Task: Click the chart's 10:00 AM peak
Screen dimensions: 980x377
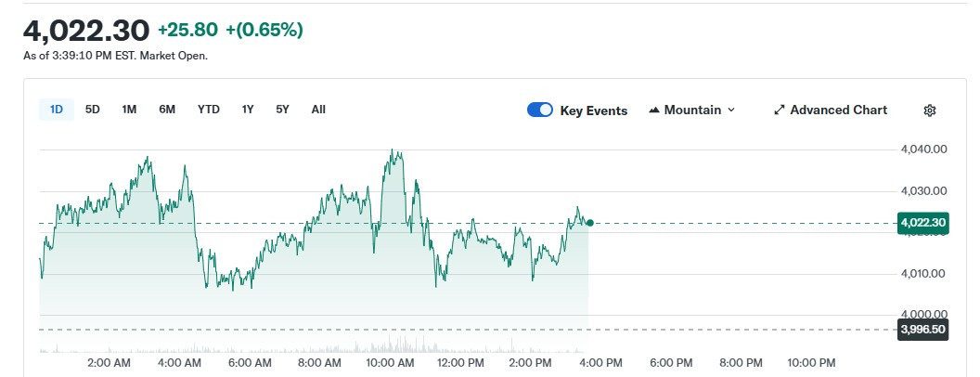Action: 395,150
